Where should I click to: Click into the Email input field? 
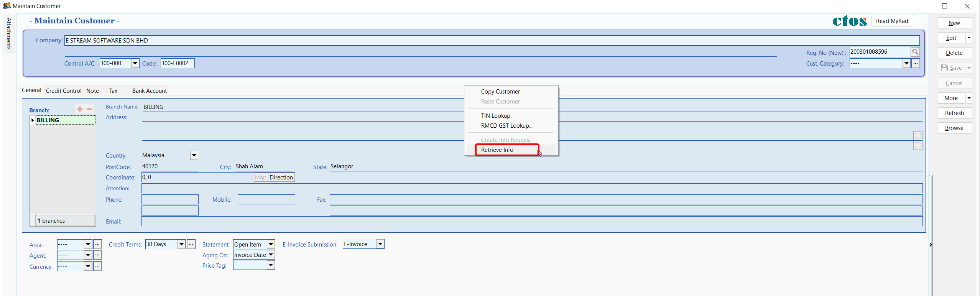(531, 221)
